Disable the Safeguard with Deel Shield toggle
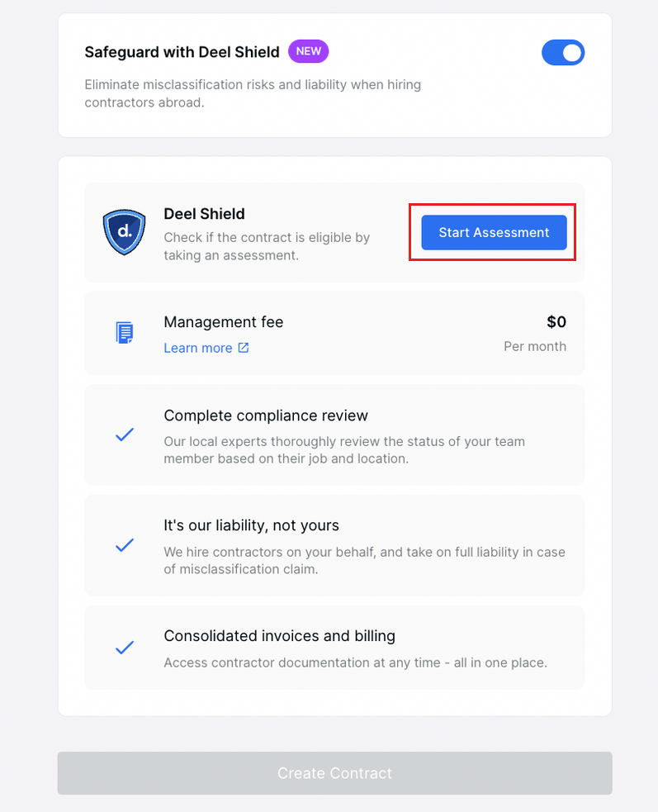The width and height of the screenshot is (658, 812). pos(563,51)
